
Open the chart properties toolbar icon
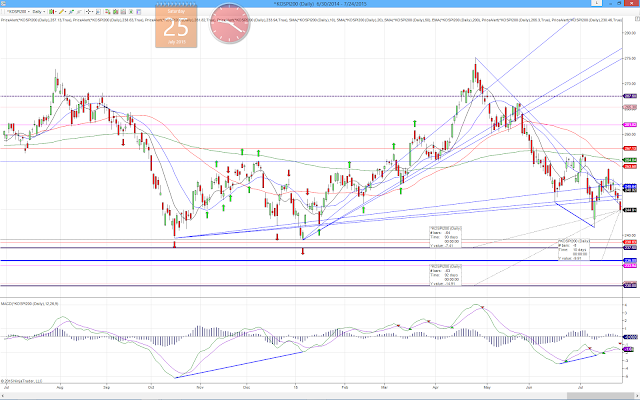point(138,12)
